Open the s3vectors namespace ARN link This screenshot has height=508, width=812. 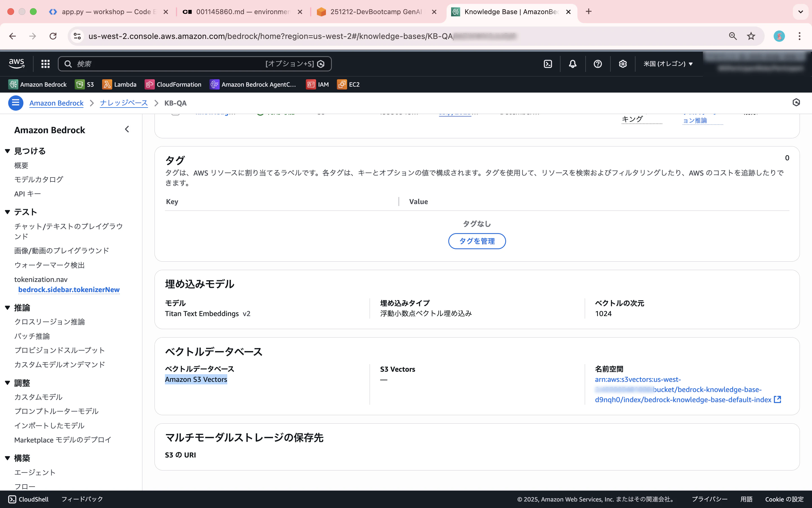683,389
